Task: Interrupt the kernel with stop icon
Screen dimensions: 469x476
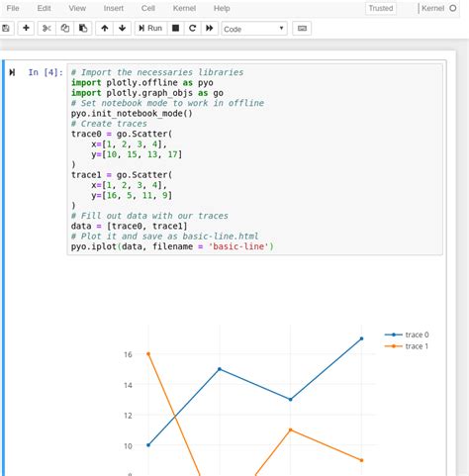Action: tap(175, 28)
